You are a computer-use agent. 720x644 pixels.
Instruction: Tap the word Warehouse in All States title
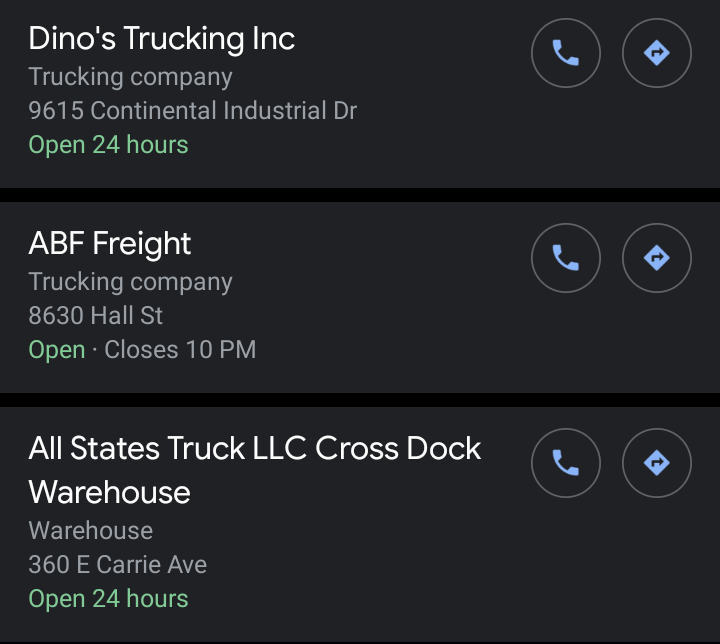(110, 492)
